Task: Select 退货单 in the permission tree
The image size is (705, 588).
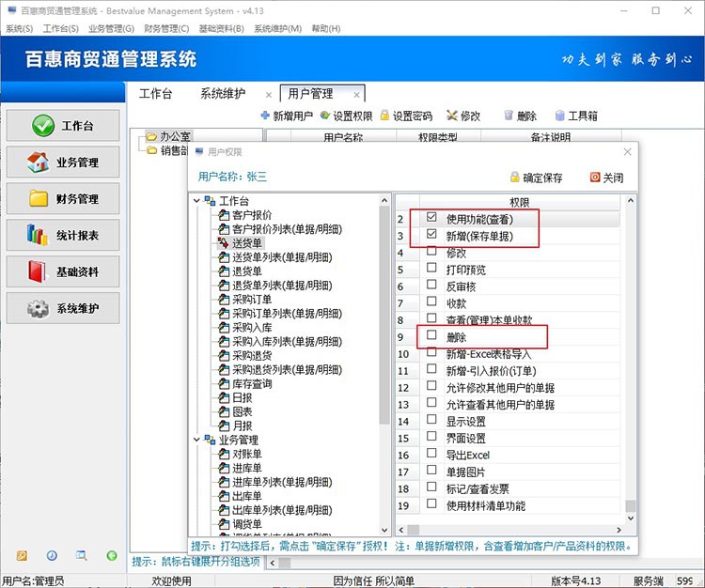Action: (x=247, y=271)
